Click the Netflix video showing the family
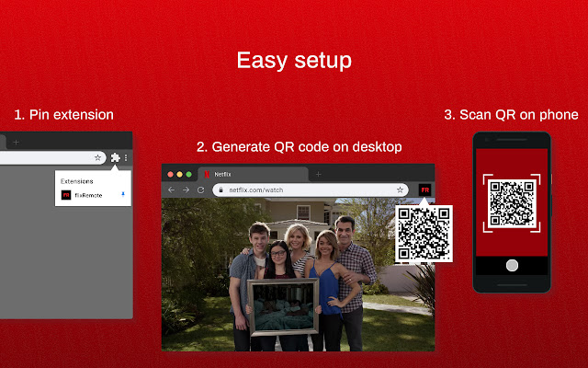 pyautogui.click(x=298, y=274)
